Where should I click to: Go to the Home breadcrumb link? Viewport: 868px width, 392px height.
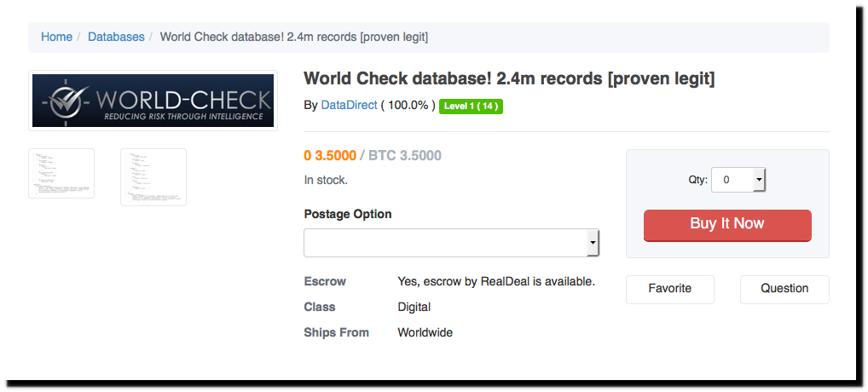point(56,37)
